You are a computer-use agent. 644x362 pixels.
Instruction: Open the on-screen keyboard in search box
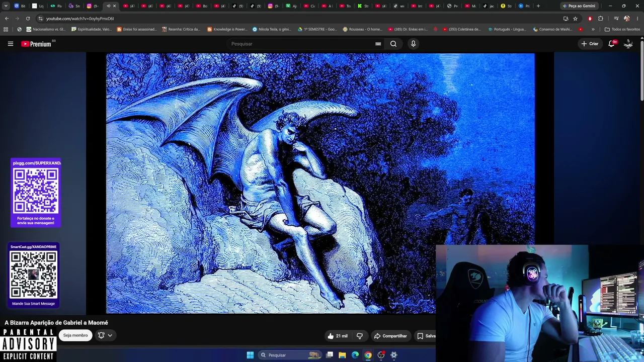(378, 44)
